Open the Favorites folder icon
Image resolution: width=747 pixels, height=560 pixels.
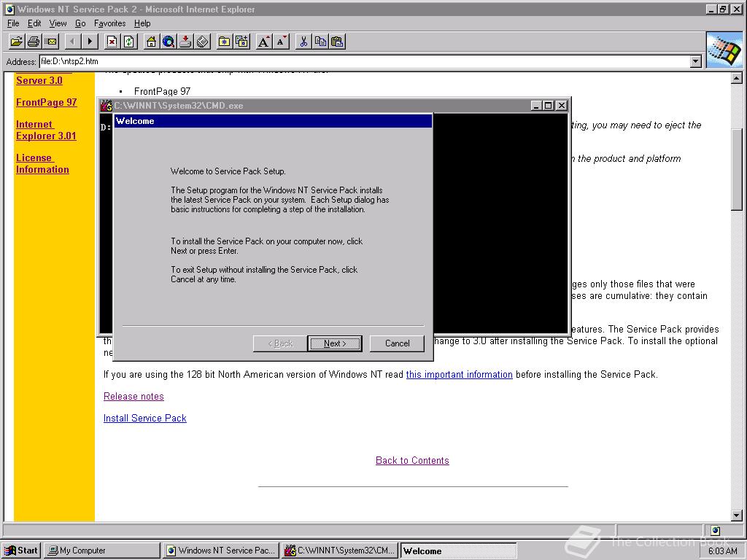[x=225, y=42]
